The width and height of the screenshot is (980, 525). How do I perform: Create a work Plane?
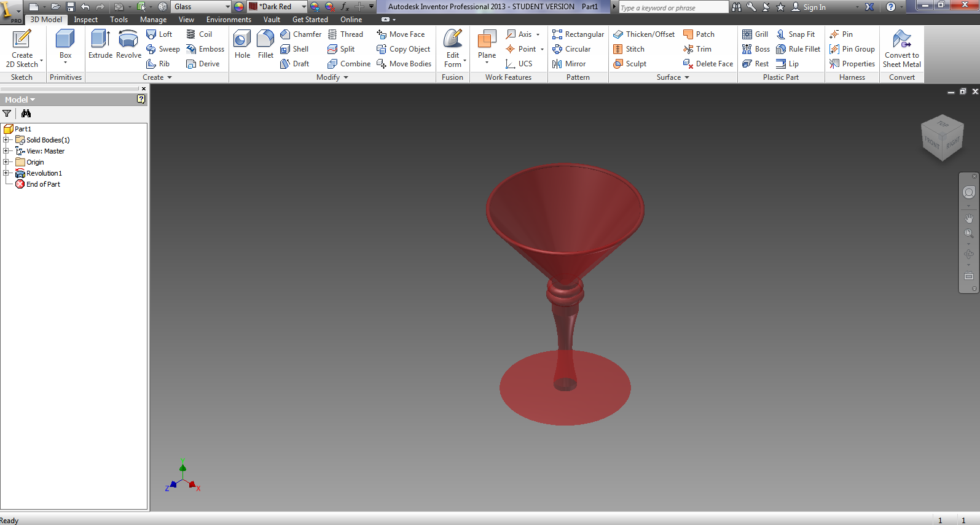pos(487,46)
